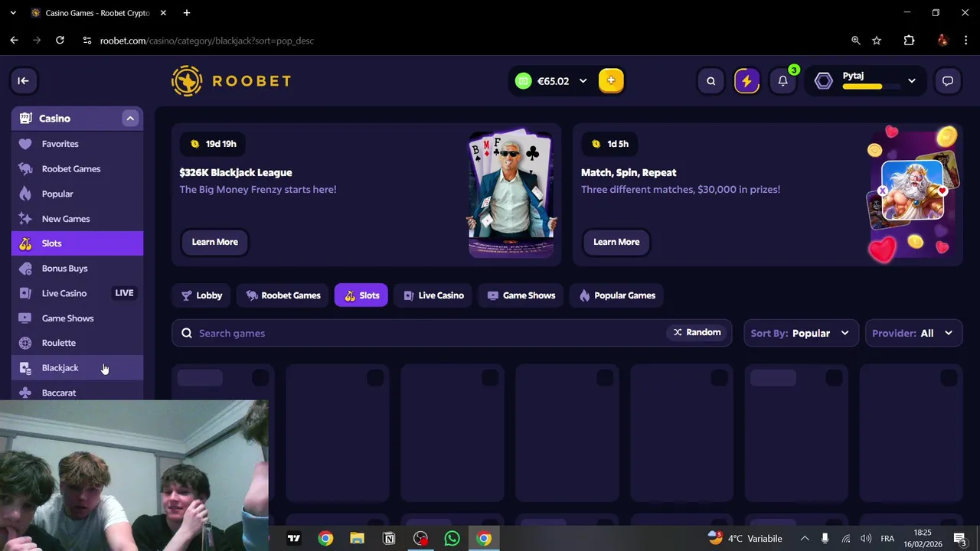Open the Sort By Popular dropdown
This screenshot has height=551, width=980.
point(801,333)
